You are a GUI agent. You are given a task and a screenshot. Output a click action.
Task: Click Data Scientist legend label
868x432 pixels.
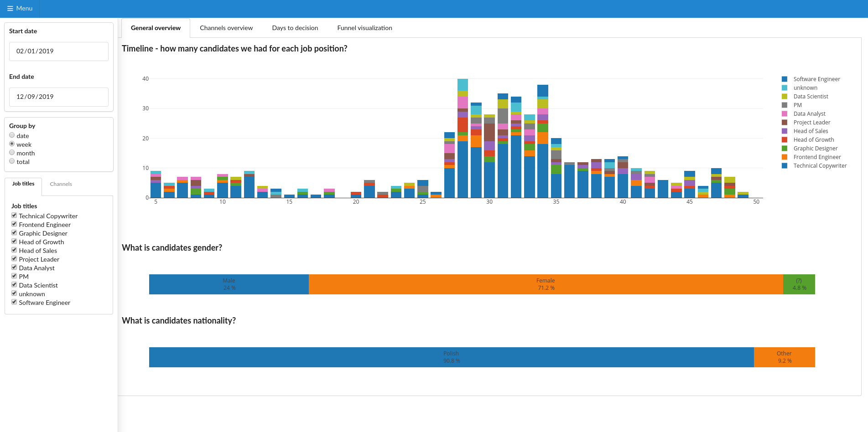[811, 97]
